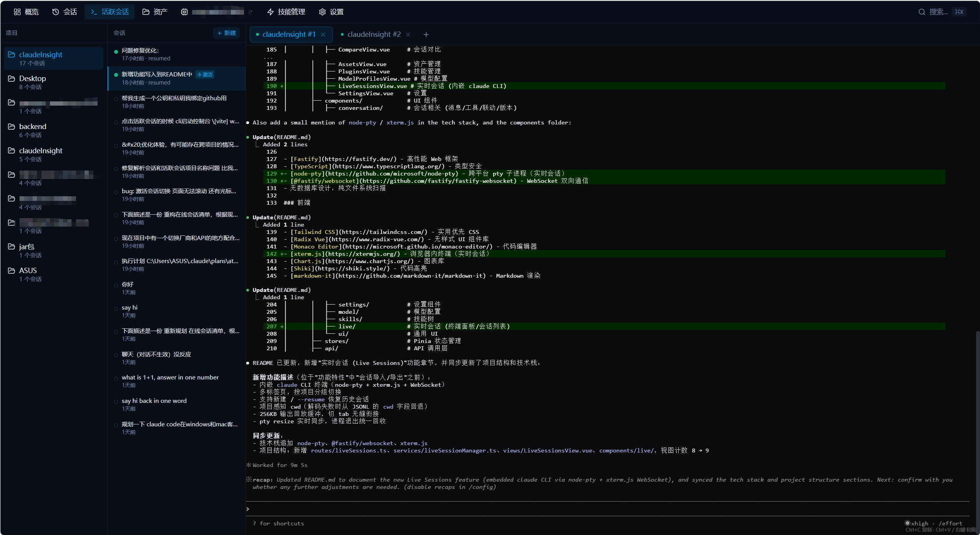980x535 pixels.
Task: Click the 活跃会话 terminal prompt icon
Action: (94, 12)
